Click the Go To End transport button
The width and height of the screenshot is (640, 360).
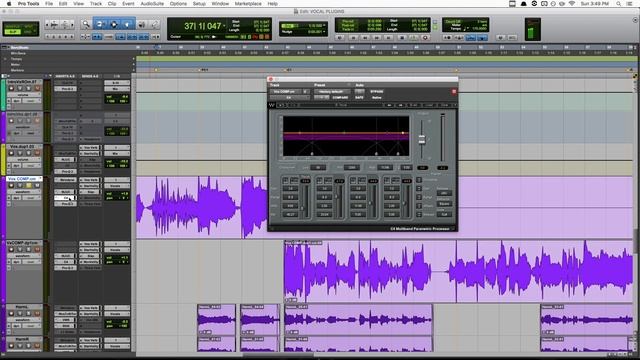tap(389, 38)
